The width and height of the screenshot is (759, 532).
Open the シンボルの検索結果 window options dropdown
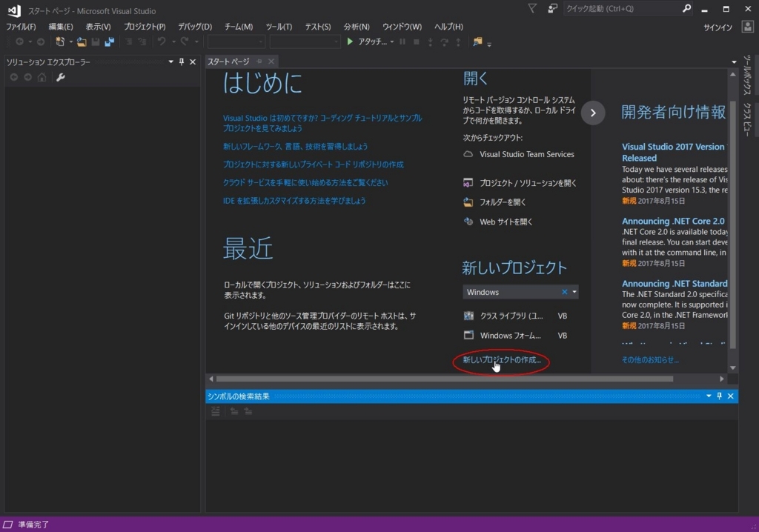[x=709, y=396]
